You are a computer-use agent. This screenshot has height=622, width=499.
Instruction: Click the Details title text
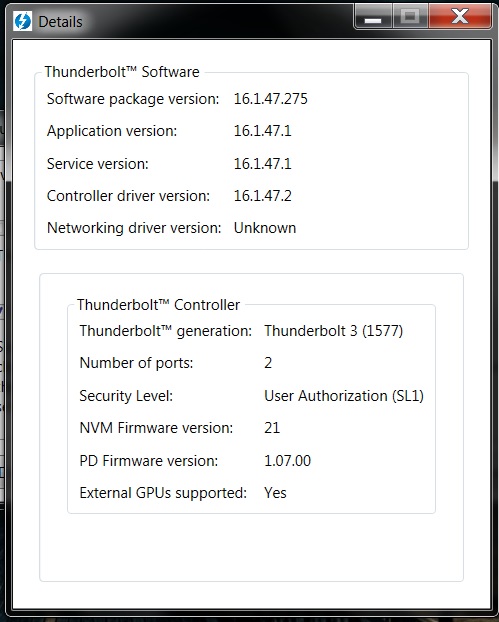click(x=60, y=22)
